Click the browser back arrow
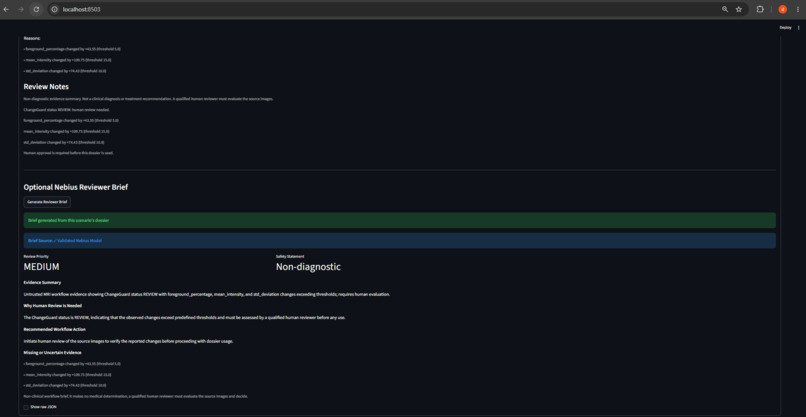Image resolution: width=806 pixels, height=417 pixels. (x=6, y=9)
